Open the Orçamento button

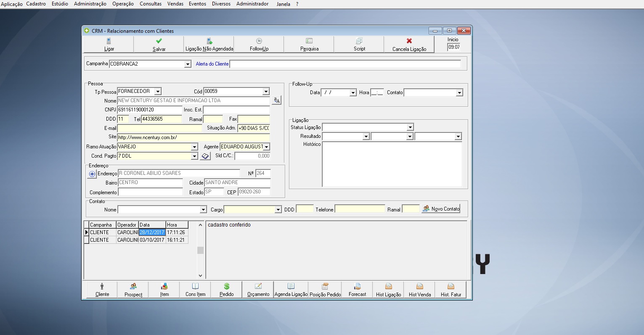tap(258, 290)
